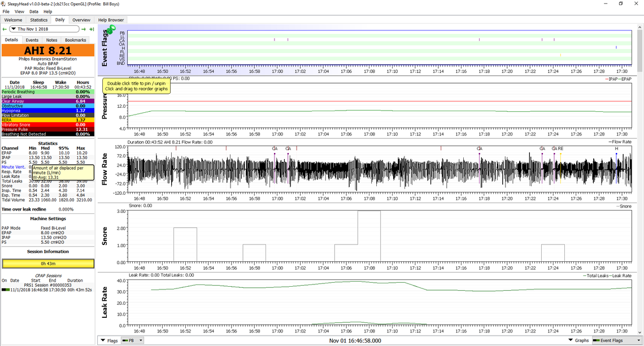Click the Leak Rate graph title
Image resolution: width=644 pixels, height=346 pixels.
pyautogui.click(x=105, y=302)
